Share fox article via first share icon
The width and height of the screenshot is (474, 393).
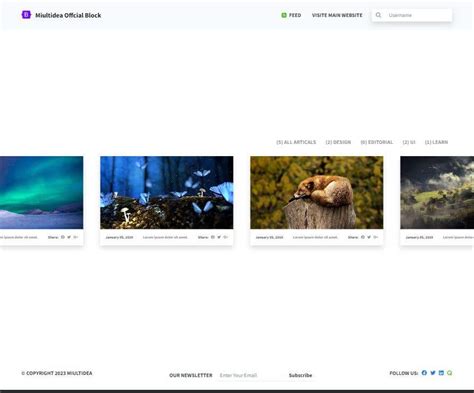pos(363,237)
